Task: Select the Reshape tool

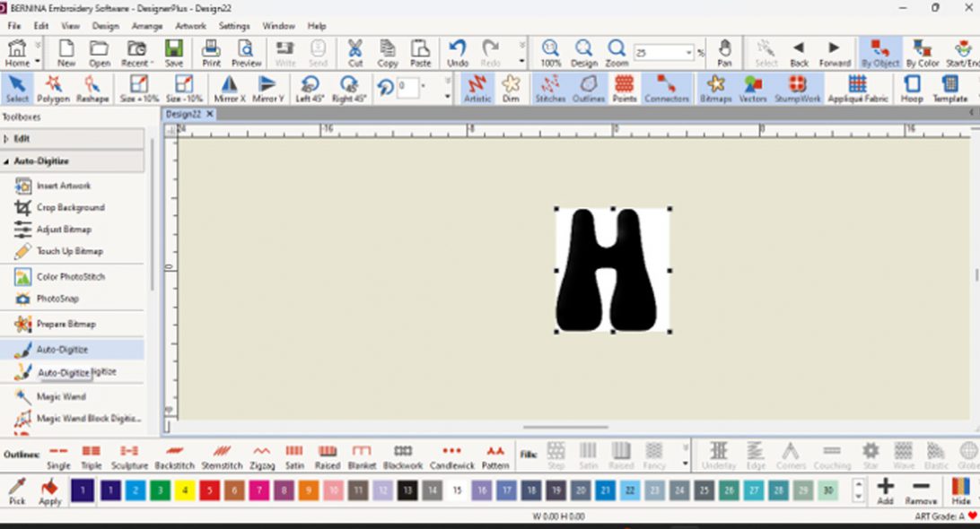Action: click(92, 88)
